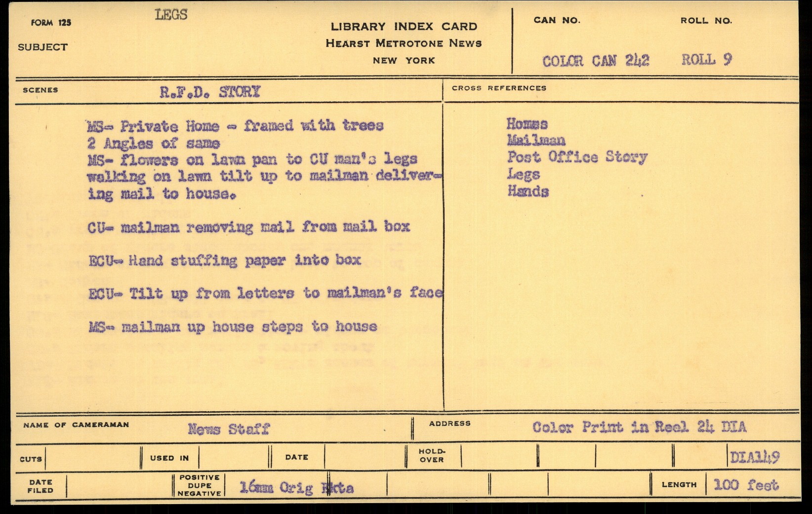The height and width of the screenshot is (514, 812).
Task: Select the 16mm Orig Ekta entry
Action: pyautogui.click(x=296, y=488)
